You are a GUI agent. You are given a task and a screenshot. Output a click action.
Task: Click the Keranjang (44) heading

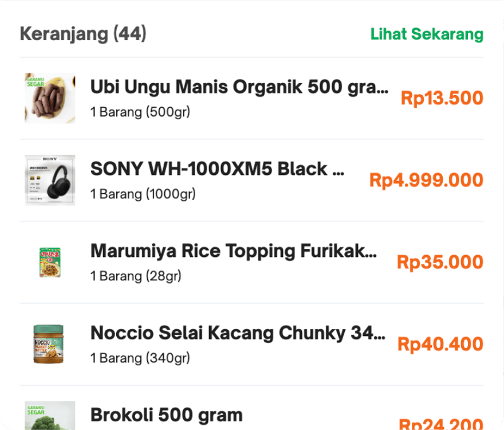(83, 34)
